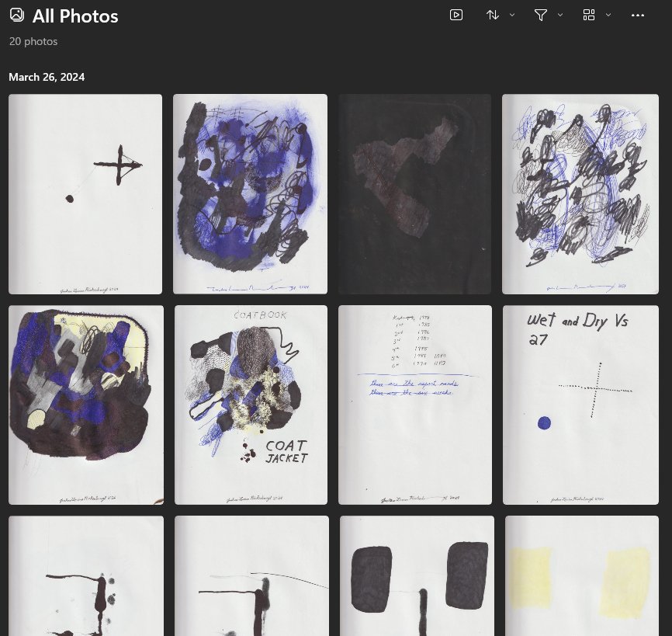Expand the gallery view size chevron
Screen dimensions: 672x636
coord(608,15)
